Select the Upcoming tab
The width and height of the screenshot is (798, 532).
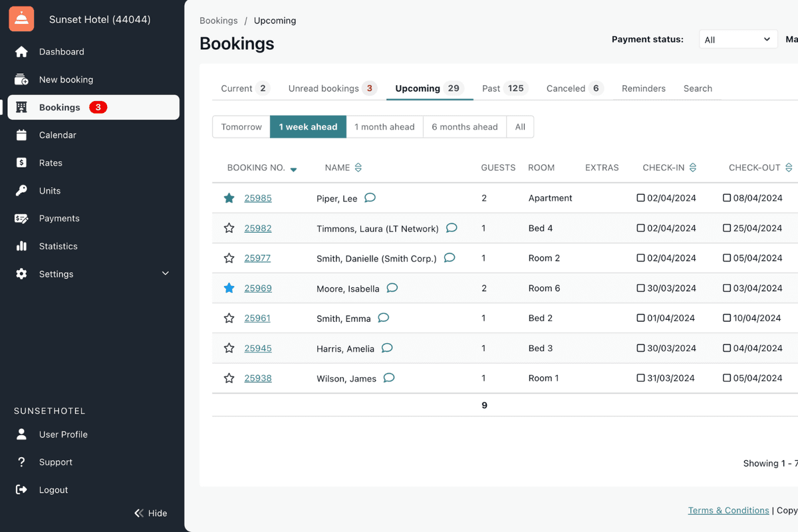430,88
